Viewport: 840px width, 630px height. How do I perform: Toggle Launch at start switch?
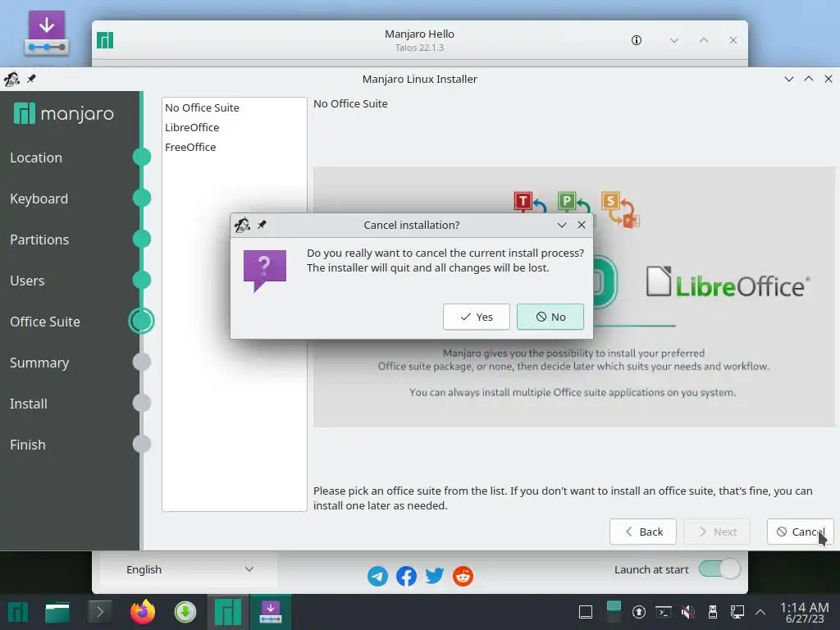pos(719,569)
